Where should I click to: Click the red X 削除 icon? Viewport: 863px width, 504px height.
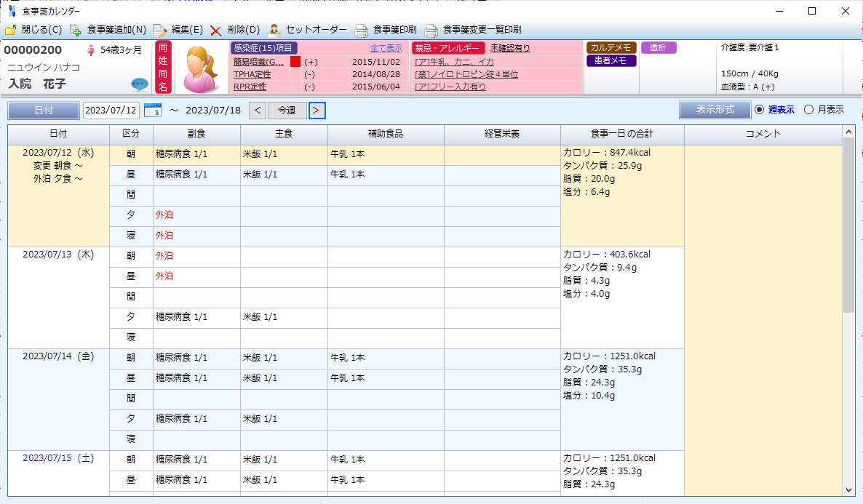tap(216, 31)
